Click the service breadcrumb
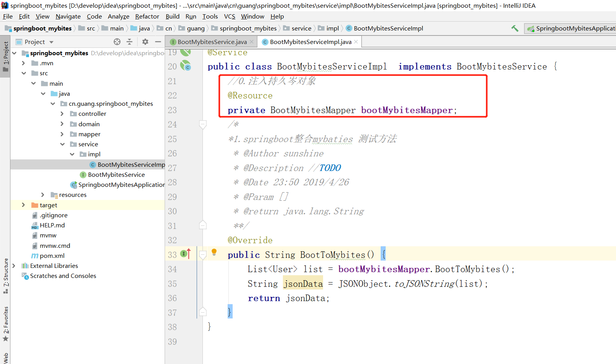 point(298,28)
